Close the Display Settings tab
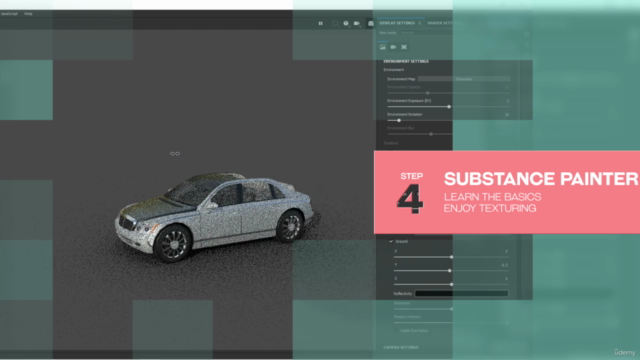The image size is (640, 360). (420, 23)
